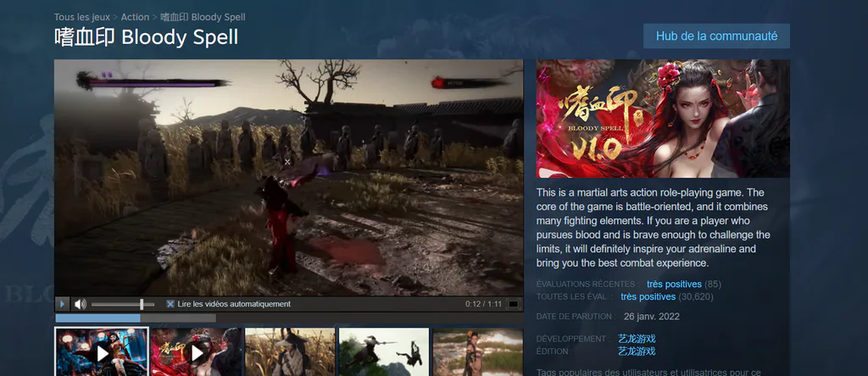
Task: Select the straw hat warrior screenshot thumbnail
Action: tap(290, 352)
